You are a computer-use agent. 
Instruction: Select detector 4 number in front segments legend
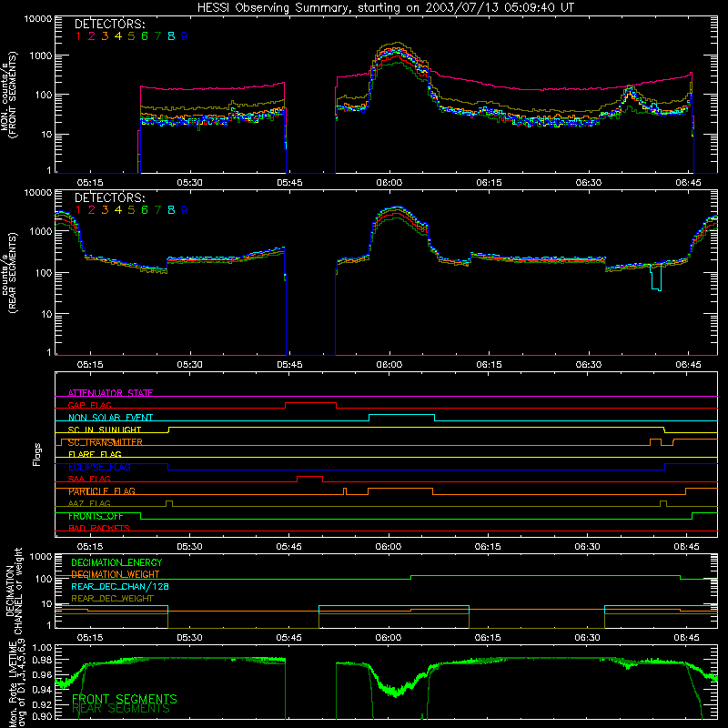(118, 36)
